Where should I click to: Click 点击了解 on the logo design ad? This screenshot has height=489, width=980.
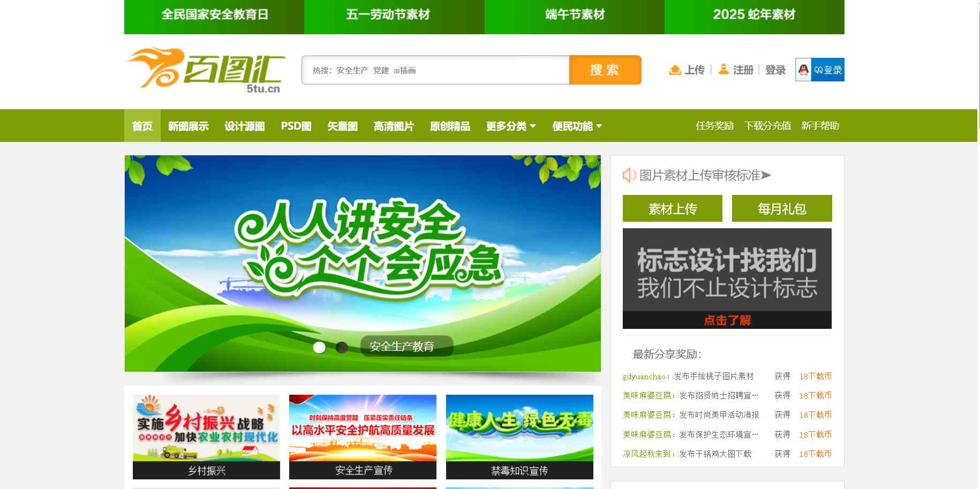(727, 320)
